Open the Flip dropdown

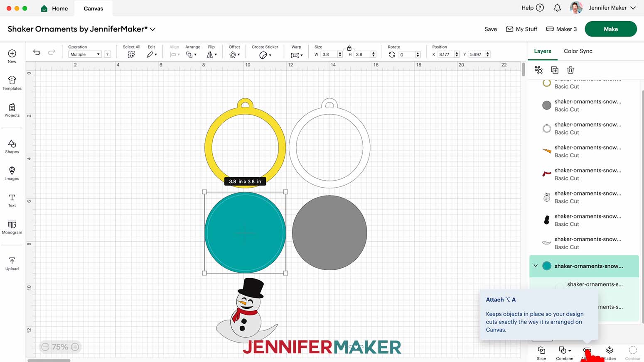coord(212,54)
